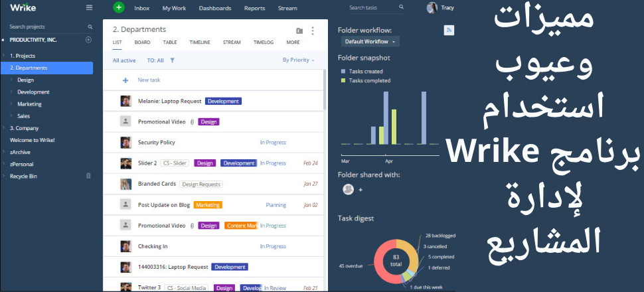Click the search tasks magnifier icon
644x292 pixels.
401,7
